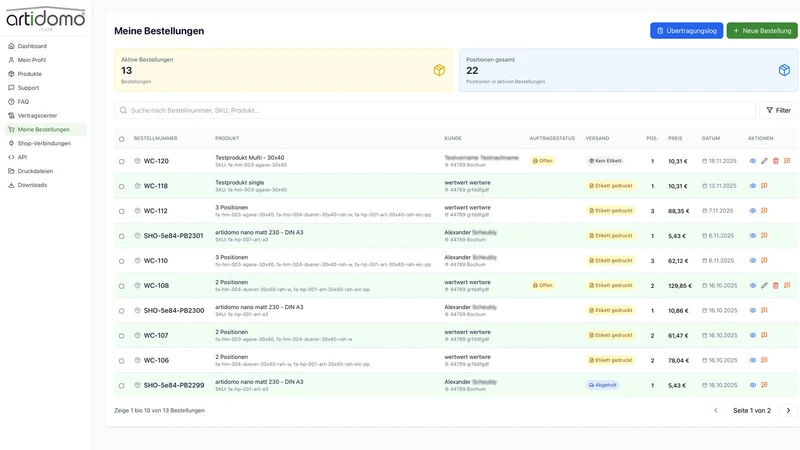Open Downloads in the sidebar
This screenshot has height=450, width=800.
pos(45,185)
